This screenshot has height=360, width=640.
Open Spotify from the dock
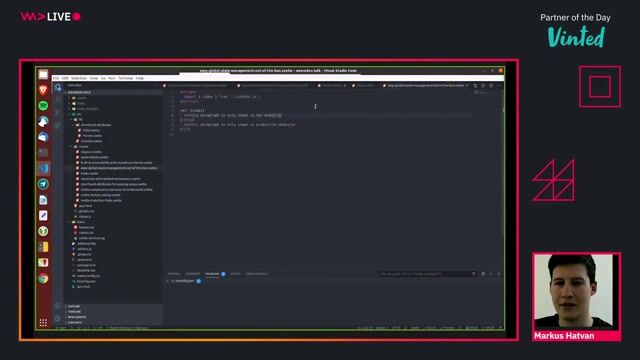click(43, 106)
